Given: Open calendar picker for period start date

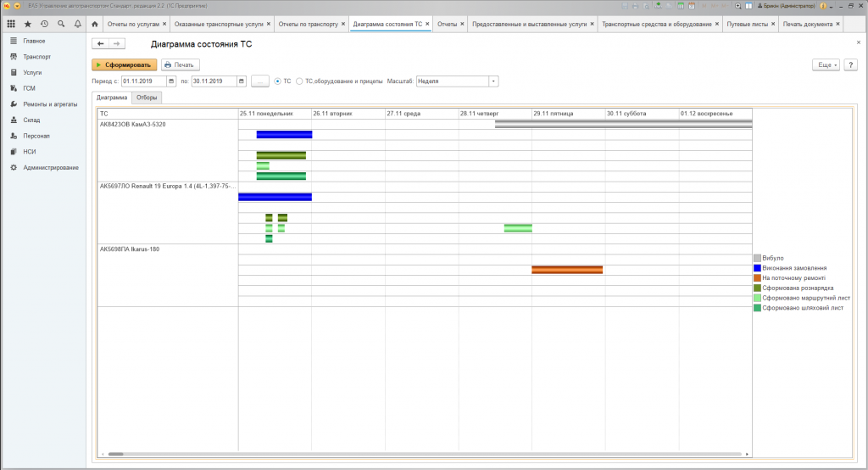Looking at the screenshot, I should pyautogui.click(x=171, y=81).
